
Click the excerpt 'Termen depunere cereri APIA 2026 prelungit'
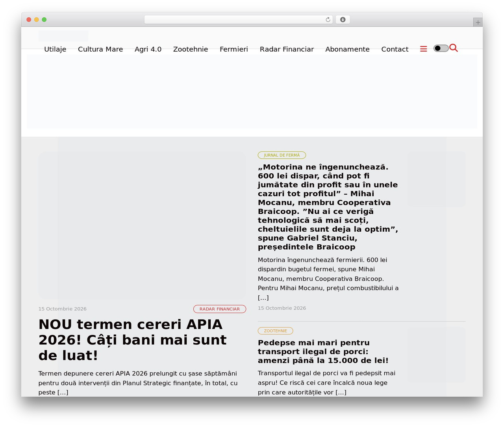pyautogui.click(x=138, y=383)
